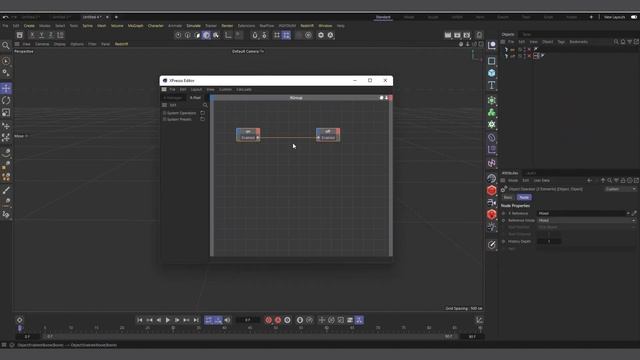Switch to the Basic tab in Attributes
This screenshot has height=360, width=640.
508,198
